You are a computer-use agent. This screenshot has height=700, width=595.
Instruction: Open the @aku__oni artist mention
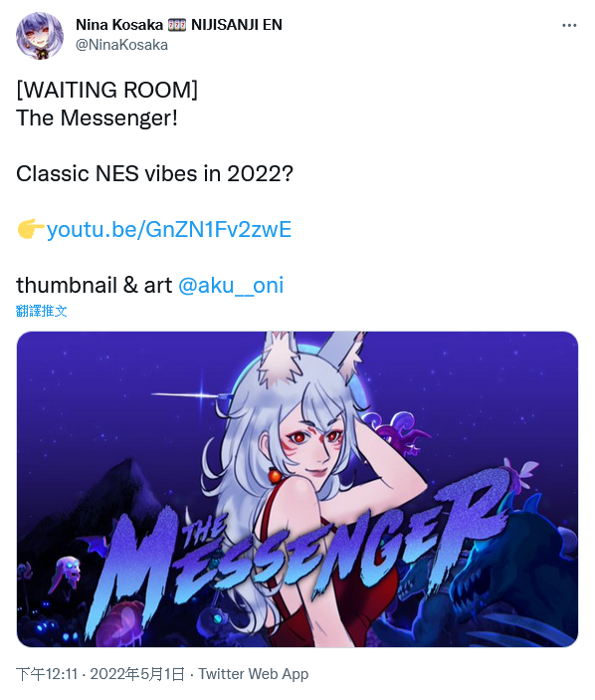pyautogui.click(x=231, y=285)
